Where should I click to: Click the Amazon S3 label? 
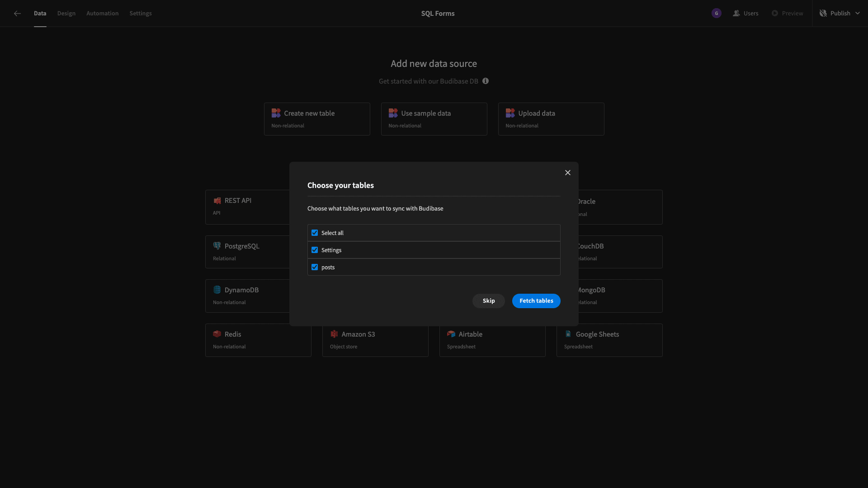click(x=358, y=334)
